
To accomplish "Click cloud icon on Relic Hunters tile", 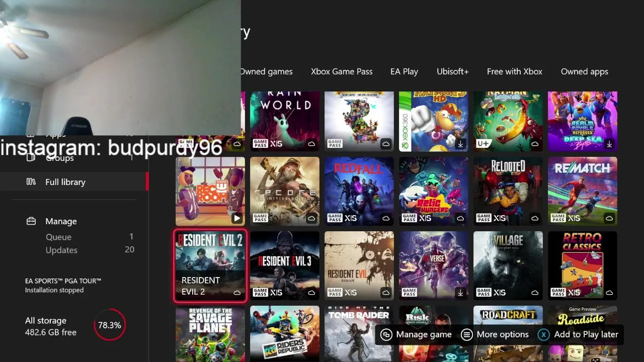I will click(x=460, y=218).
